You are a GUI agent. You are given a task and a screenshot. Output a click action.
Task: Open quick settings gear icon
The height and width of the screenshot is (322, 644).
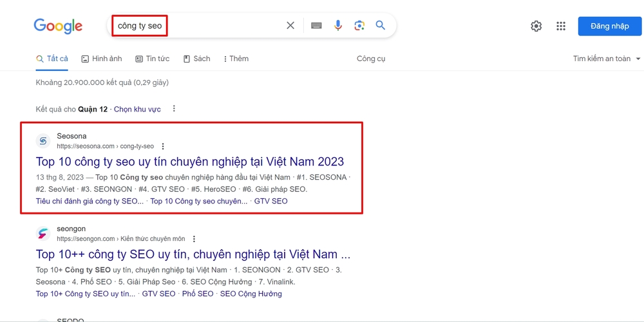[536, 26]
